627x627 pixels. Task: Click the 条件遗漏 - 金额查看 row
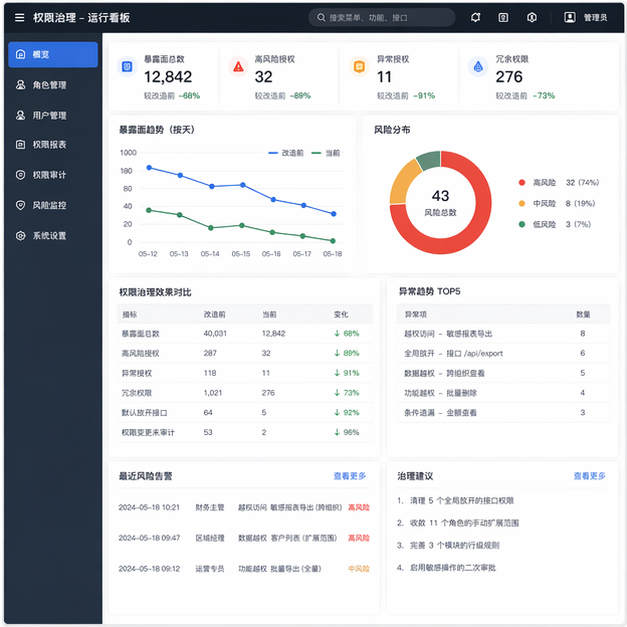pyautogui.click(x=503, y=412)
